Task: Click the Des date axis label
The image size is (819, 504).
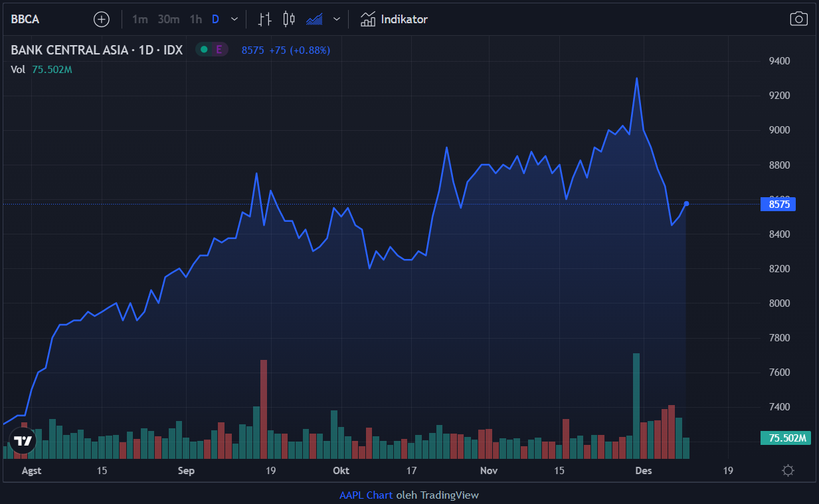Action: click(x=644, y=471)
